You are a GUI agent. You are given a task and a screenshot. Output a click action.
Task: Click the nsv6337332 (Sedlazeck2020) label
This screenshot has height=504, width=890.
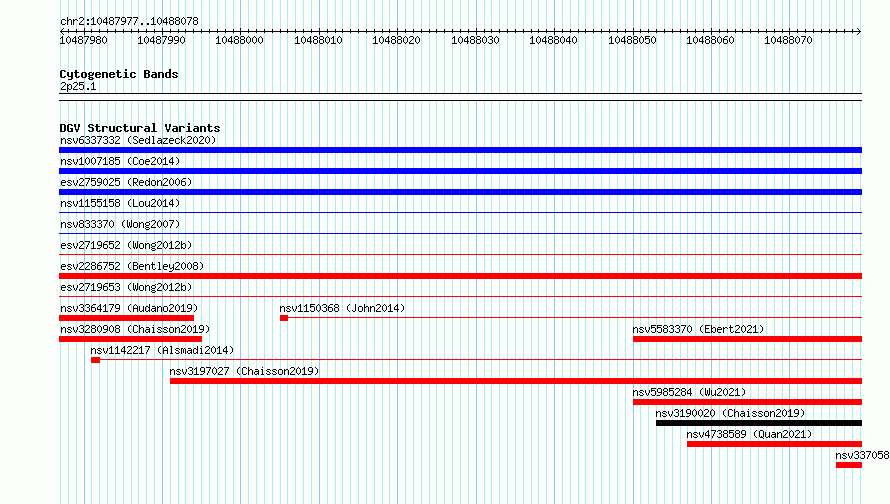click(x=138, y=140)
